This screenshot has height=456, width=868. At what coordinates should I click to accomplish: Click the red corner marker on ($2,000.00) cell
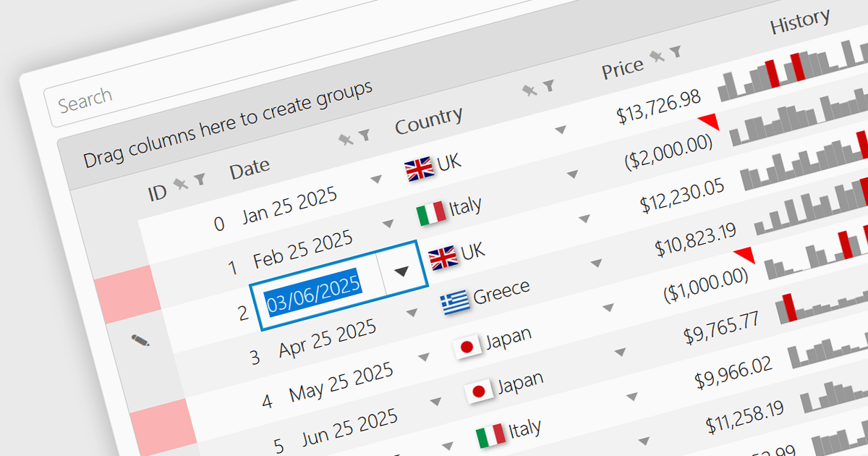point(710,122)
